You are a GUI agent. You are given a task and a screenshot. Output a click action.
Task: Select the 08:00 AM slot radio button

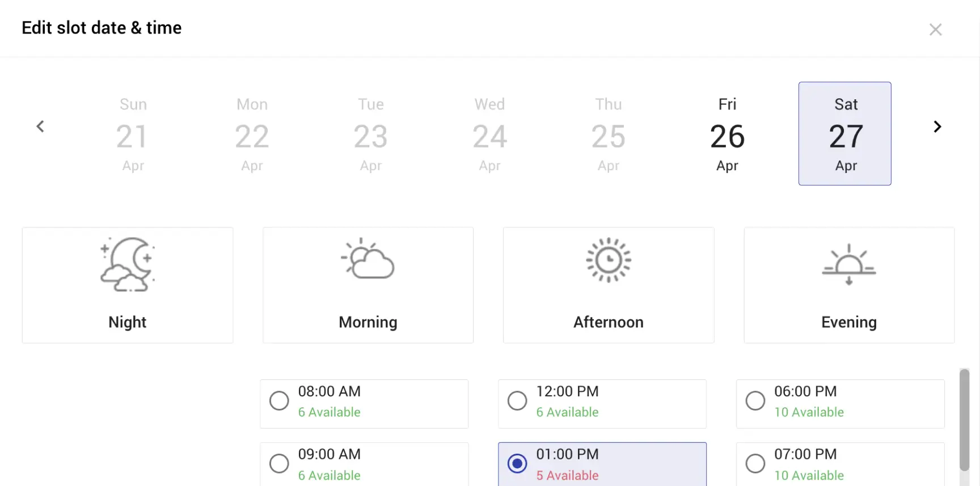point(279,401)
